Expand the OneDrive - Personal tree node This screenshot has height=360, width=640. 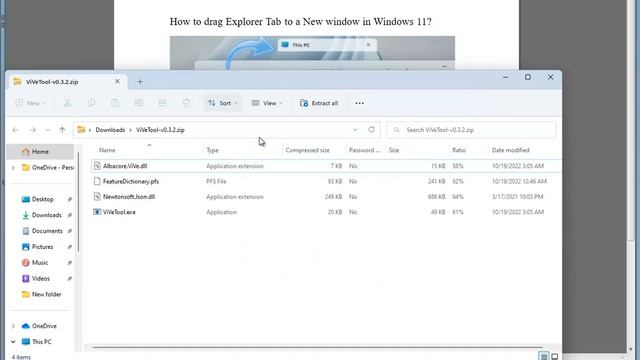(x=13, y=168)
